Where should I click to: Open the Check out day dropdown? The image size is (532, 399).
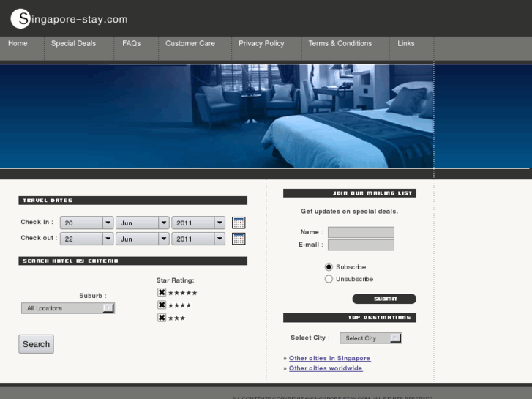coord(86,239)
